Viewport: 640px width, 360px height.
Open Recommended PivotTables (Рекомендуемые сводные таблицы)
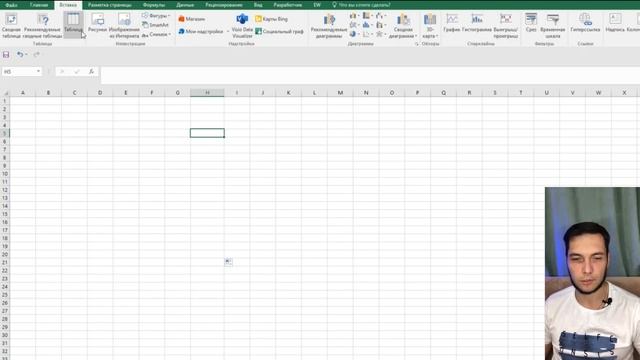[43, 26]
